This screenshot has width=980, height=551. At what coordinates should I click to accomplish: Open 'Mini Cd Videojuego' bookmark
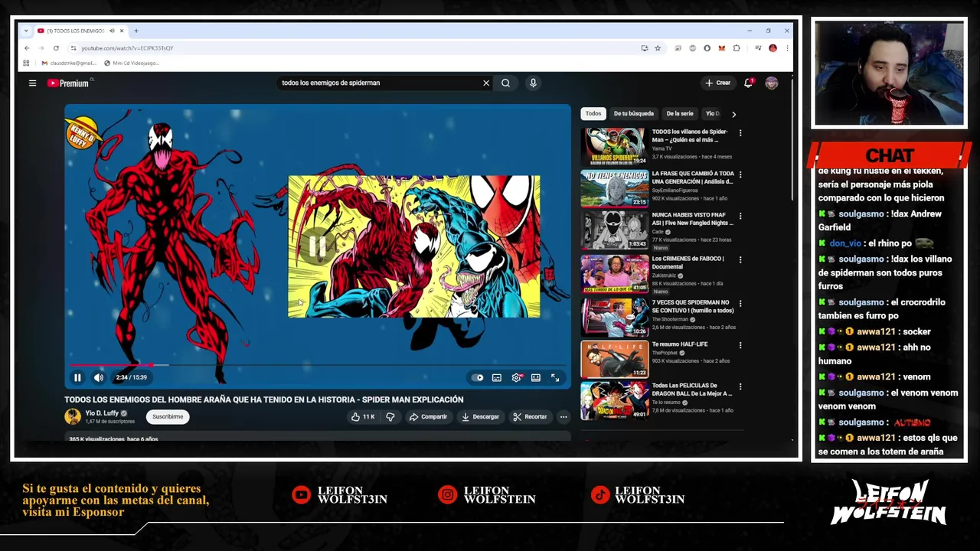tap(132, 63)
